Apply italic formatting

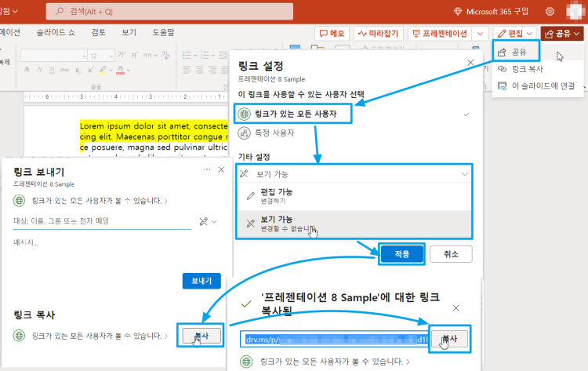[x=39, y=70]
